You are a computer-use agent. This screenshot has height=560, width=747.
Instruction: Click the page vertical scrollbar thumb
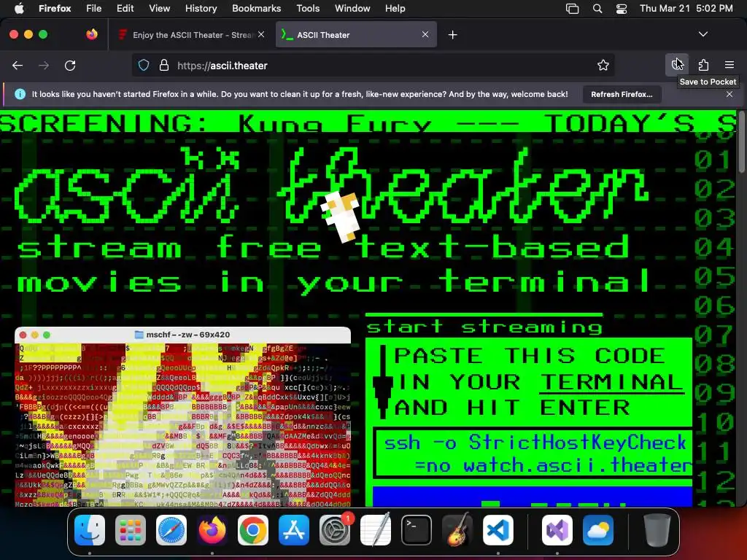click(x=741, y=143)
